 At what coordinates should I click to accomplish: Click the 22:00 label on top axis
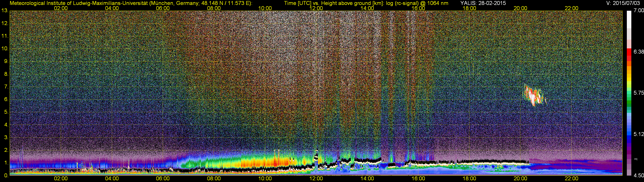(x=571, y=8)
